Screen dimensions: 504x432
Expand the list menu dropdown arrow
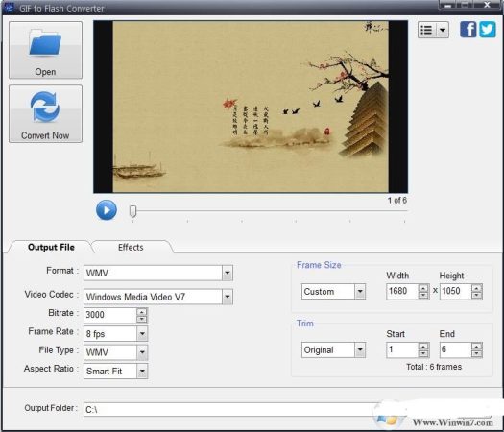click(443, 30)
